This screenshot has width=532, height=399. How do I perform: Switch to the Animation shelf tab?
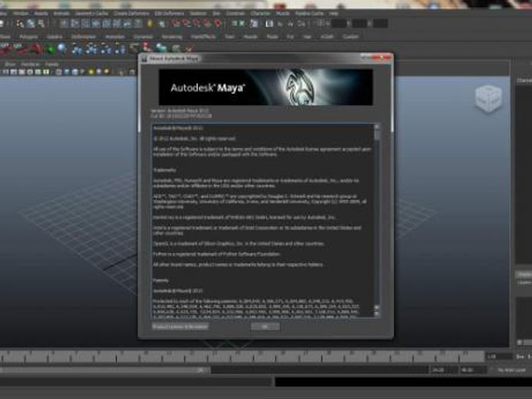click(x=115, y=37)
